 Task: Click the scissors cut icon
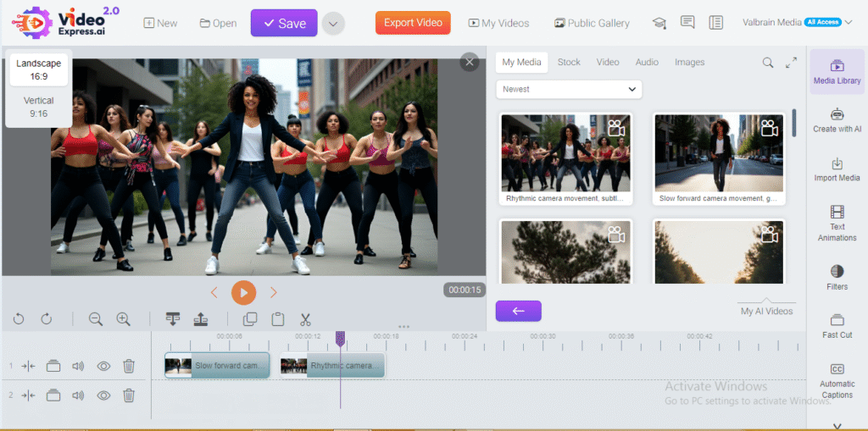tap(305, 319)
